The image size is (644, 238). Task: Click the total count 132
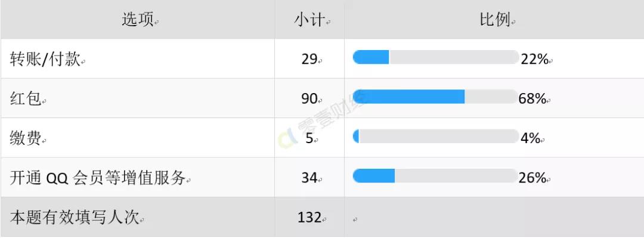[x=309, y=218]
